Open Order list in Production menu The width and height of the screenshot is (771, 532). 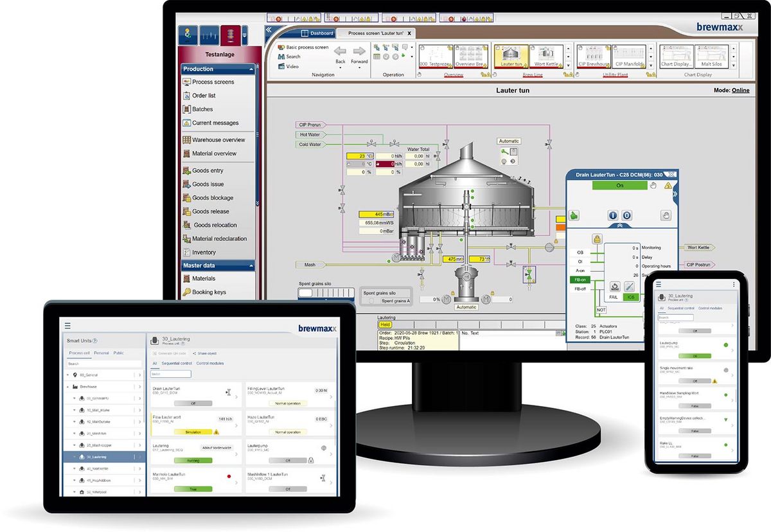pos(204,96)
